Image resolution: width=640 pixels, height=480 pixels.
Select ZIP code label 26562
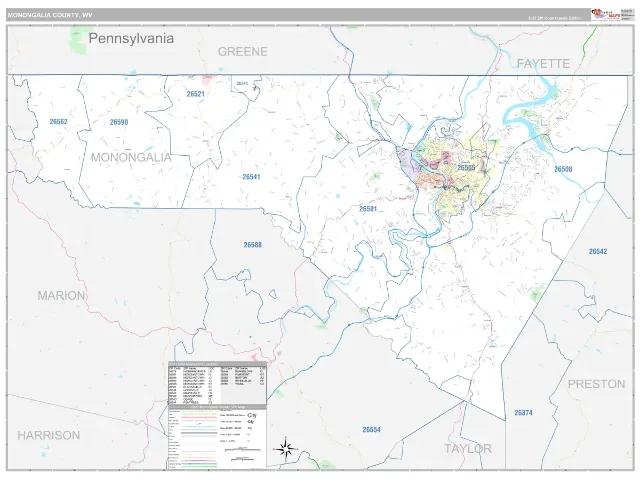pos(58,122)
